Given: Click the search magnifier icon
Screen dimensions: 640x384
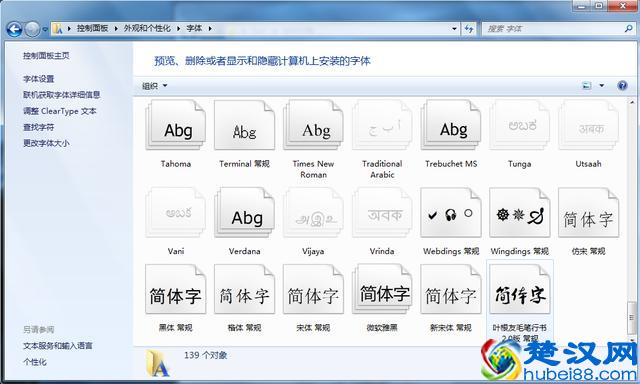Looking at the screenshot, I should coord(628,29).
